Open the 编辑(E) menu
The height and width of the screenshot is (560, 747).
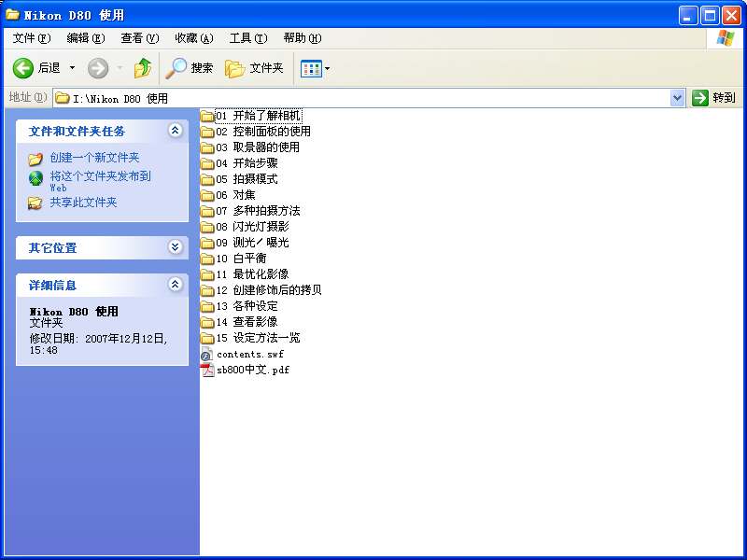[85, 38]
